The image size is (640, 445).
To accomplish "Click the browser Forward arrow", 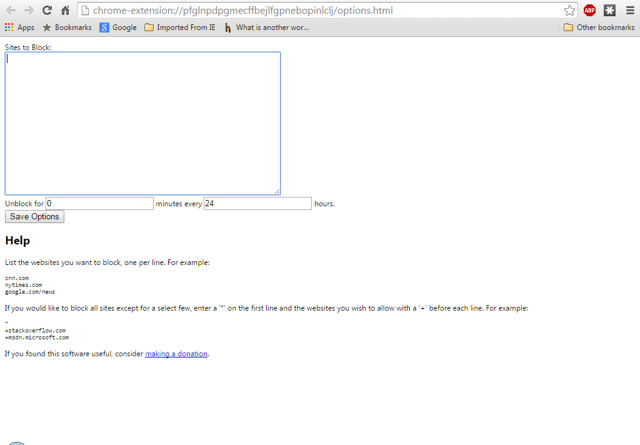I will pos(29,10).
